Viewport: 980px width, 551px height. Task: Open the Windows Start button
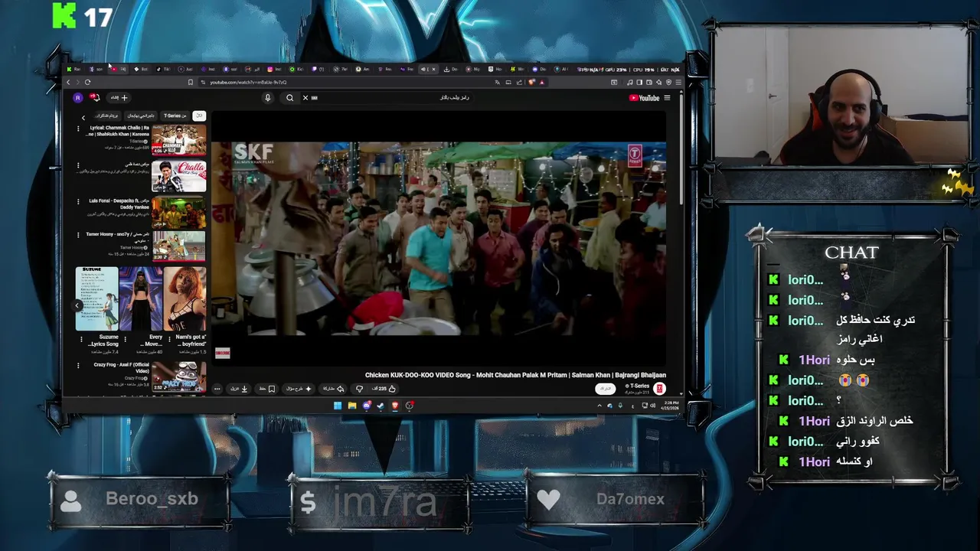pyautogui.click(x=337, y=406)
